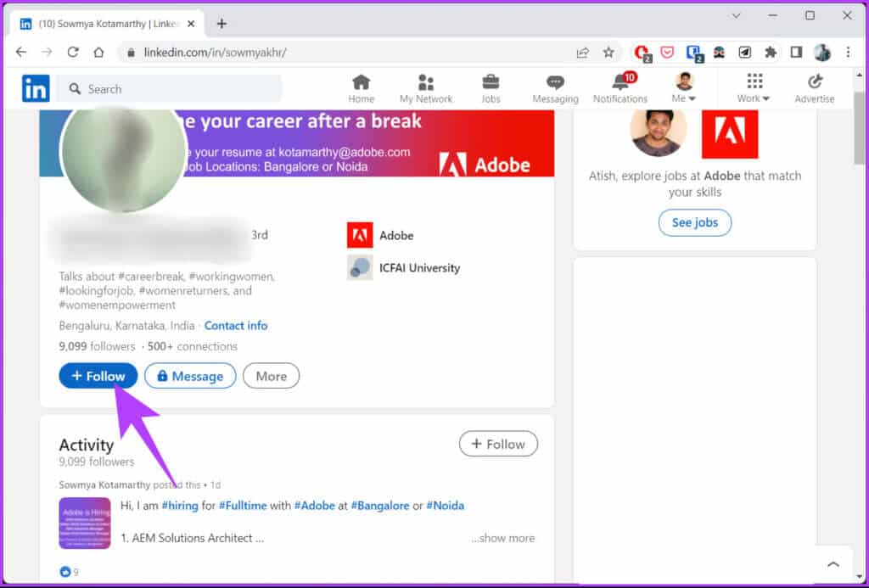Expand the Work apps menu
The width and height of the screenshot is (869, 588).
coord(754,89)
